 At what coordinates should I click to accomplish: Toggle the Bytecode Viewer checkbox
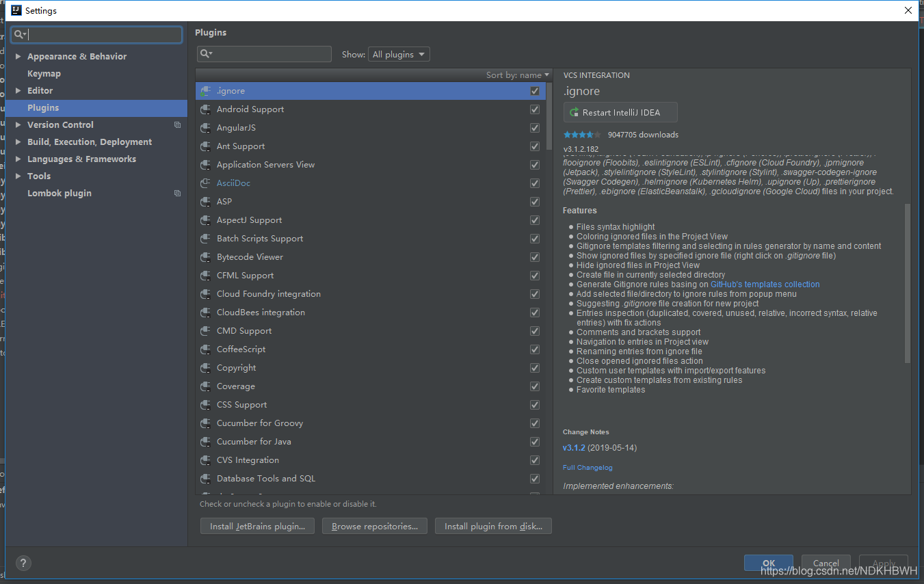click(535, 257)
